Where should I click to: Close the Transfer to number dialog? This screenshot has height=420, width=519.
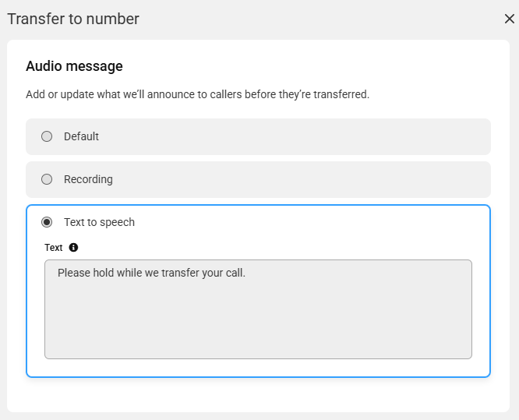[509, 19]
